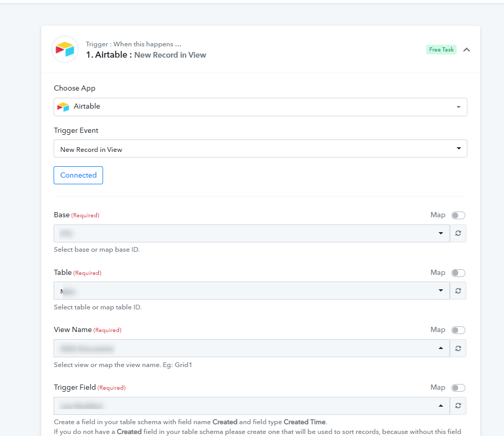Viewport: 504px width, 436px height.
Task: Toggle the Map switch for Trigger Field
Action: click(x=458, y=388)
